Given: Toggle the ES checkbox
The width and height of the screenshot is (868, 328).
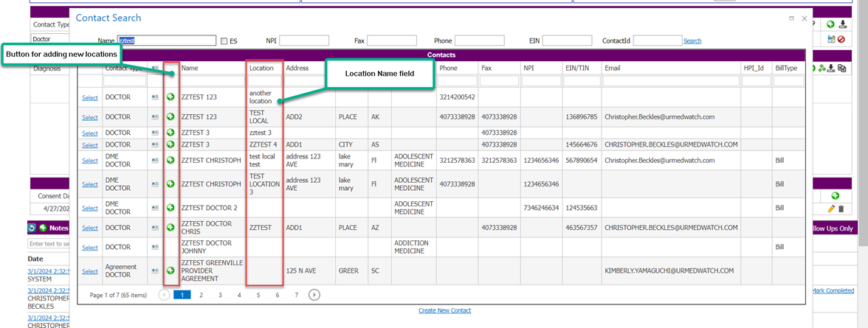Looking at the screenshot, I should pos(224,41).
